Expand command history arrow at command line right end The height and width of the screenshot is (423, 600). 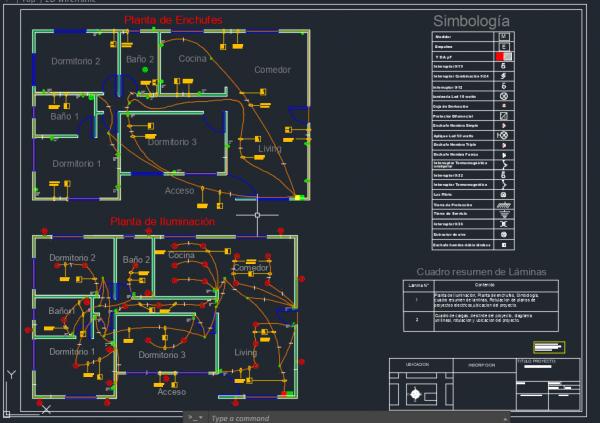point(506,419)
